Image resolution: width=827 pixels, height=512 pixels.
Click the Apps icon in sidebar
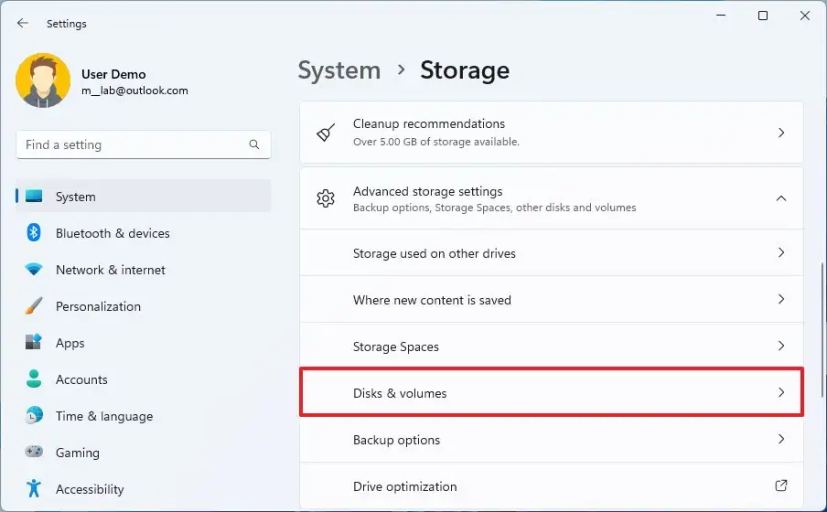(34, 342)
